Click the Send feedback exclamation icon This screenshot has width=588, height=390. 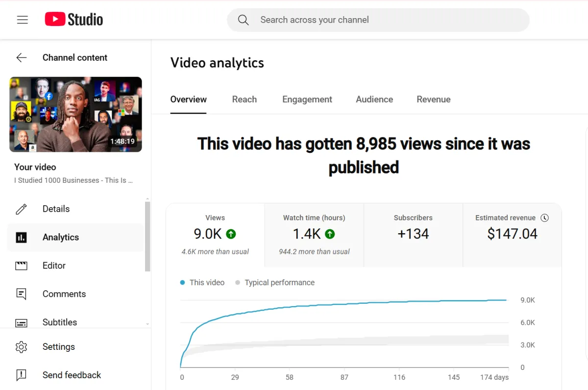(x=22, y=375)
